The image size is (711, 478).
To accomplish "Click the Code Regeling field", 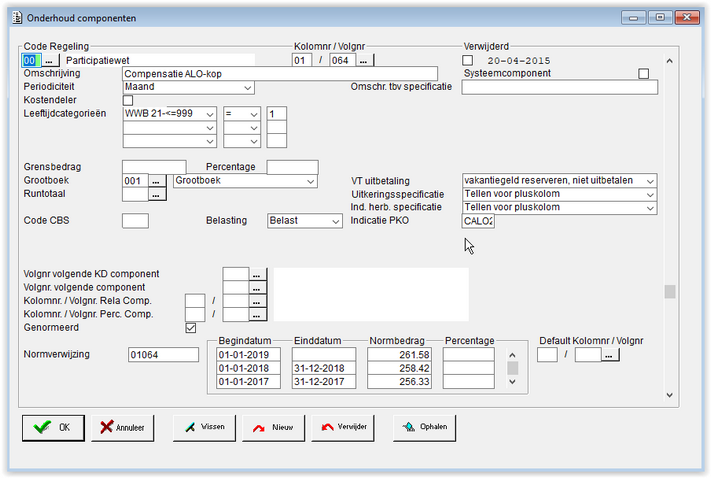I will 31,60.
